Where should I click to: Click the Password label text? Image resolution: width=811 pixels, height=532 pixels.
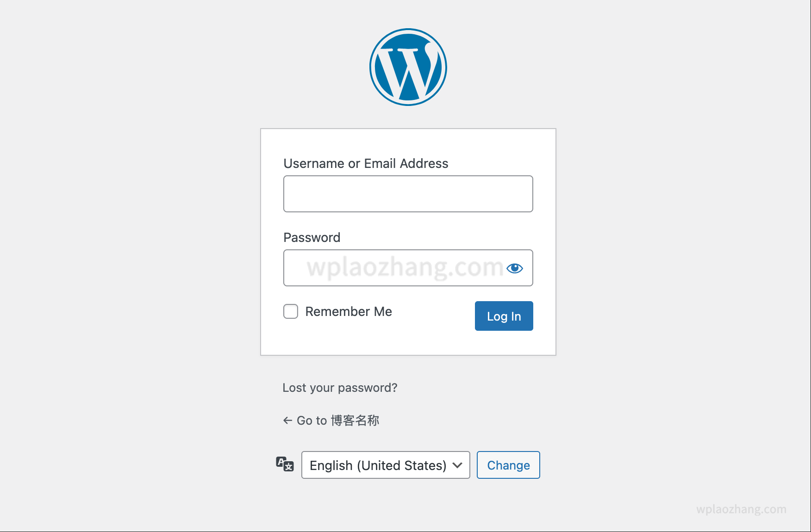tap(312, 238)
